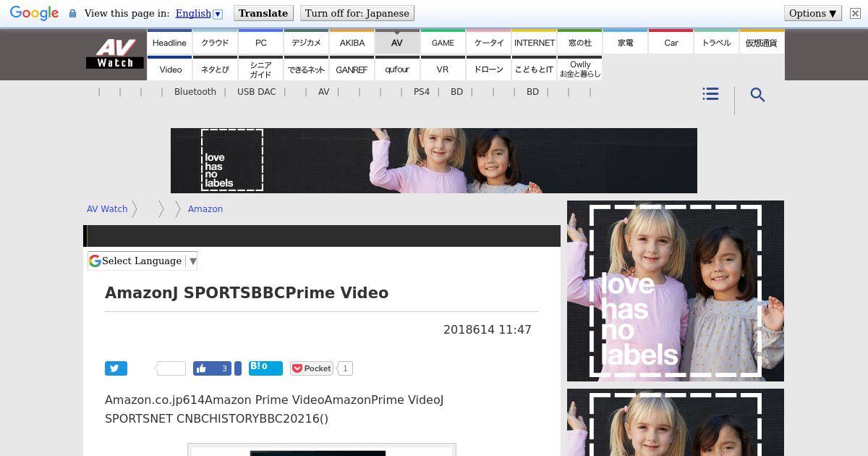Open the Headline tab

pyautogui.click(x=169, y=42)
